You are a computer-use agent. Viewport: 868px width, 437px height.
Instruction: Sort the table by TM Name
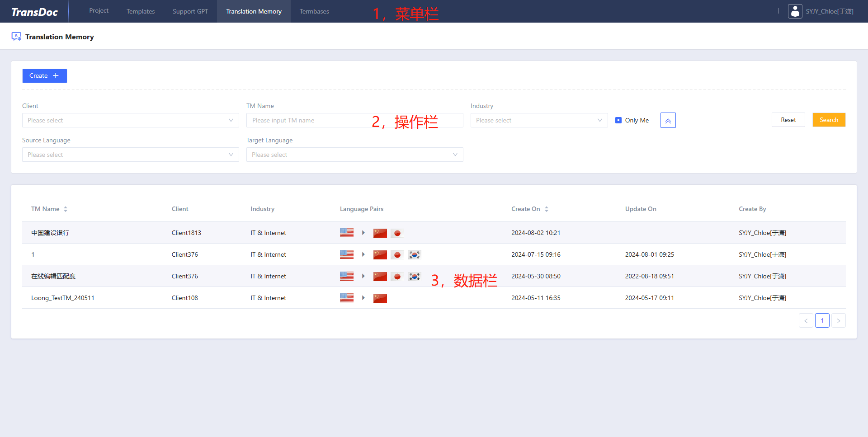click(x=66, y=209)
